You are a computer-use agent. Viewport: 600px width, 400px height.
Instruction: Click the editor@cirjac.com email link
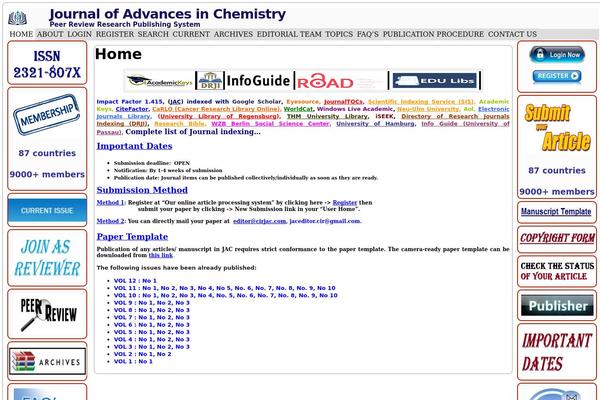(x=259, y=221)
